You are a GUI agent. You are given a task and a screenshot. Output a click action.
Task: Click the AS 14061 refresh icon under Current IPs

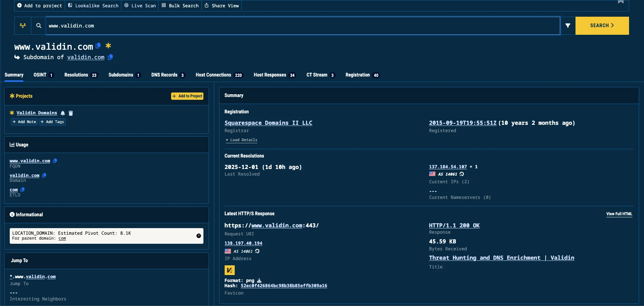point(462,174)
